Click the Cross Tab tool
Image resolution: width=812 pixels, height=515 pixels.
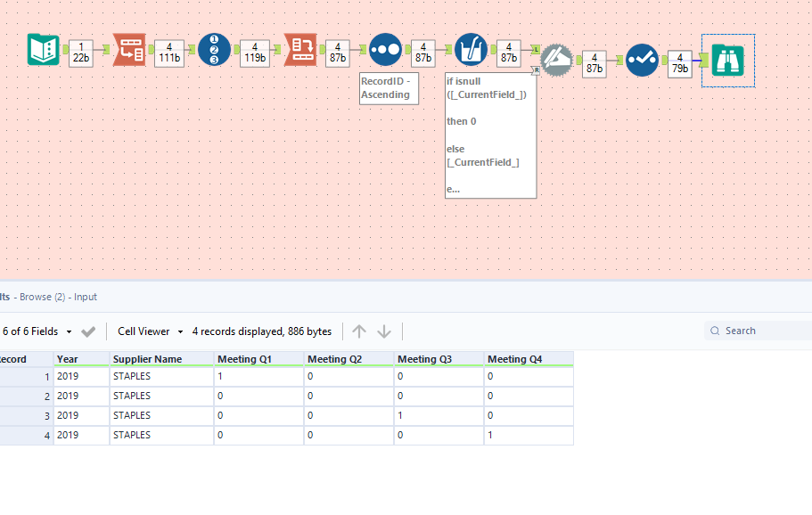pos(299,49)
